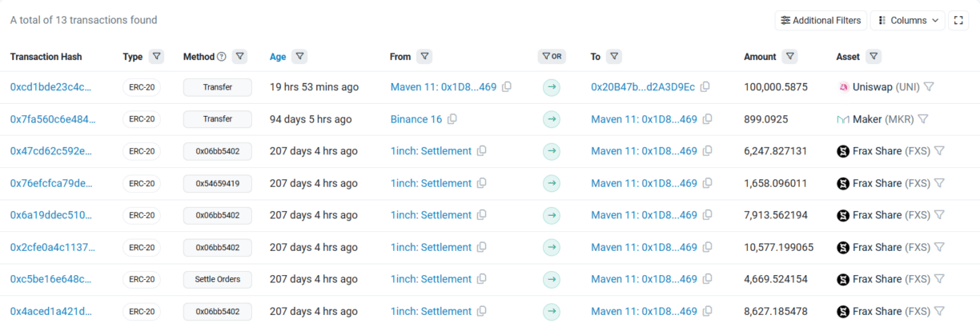Toggle the OR filter between From and To
This screenshot has height=323, width=980.
click(x=552, y=57)
